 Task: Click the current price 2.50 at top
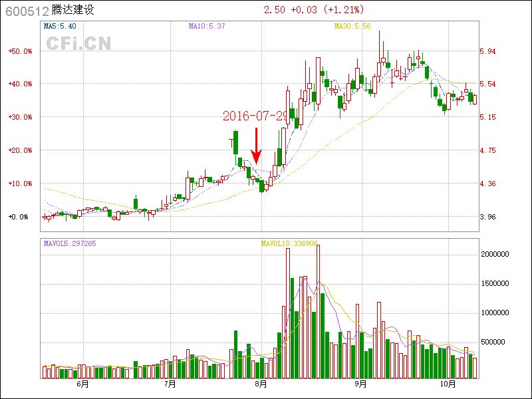click(x=275, y=10)
